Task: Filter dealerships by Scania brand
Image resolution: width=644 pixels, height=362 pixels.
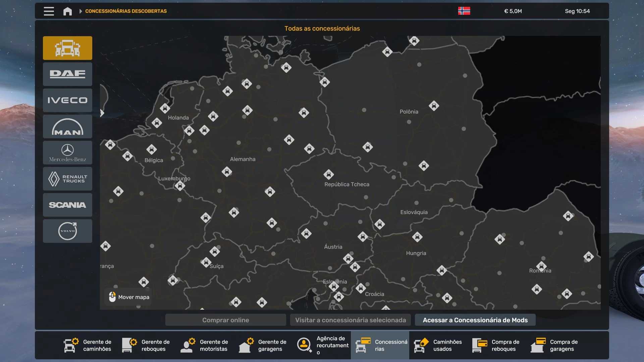Action: pos(67,205)
